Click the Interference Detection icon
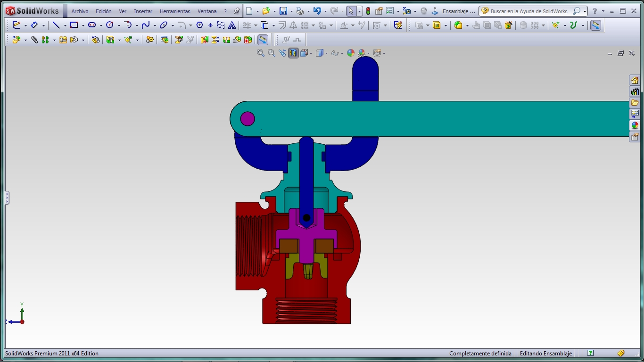The image size is (644, 362). tap(204, 40)
